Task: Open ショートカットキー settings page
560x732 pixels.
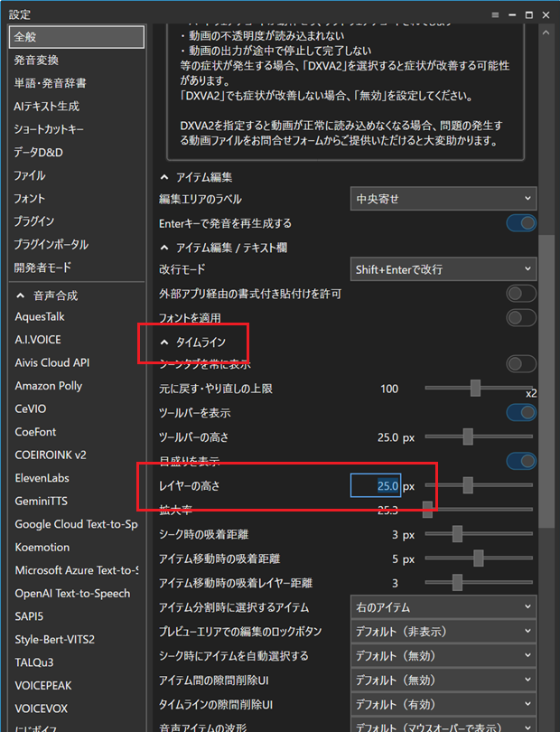Action: pos(51,129)
